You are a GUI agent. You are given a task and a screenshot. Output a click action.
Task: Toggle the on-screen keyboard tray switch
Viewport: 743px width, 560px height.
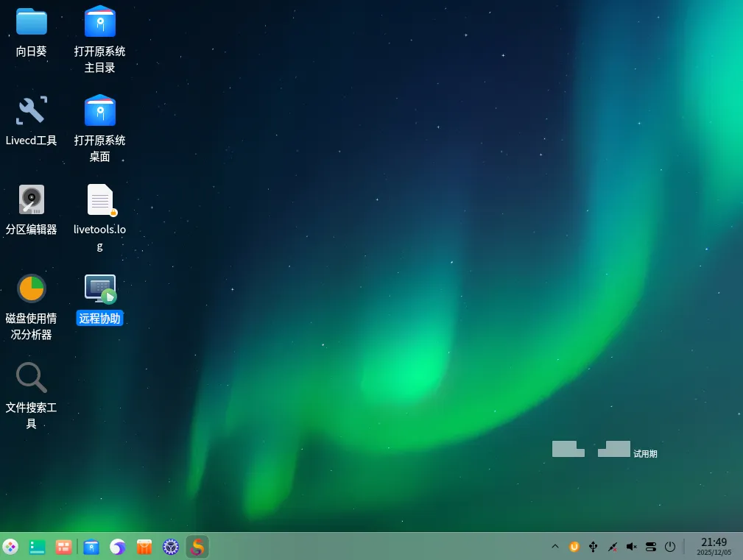(x=651, y=547)
